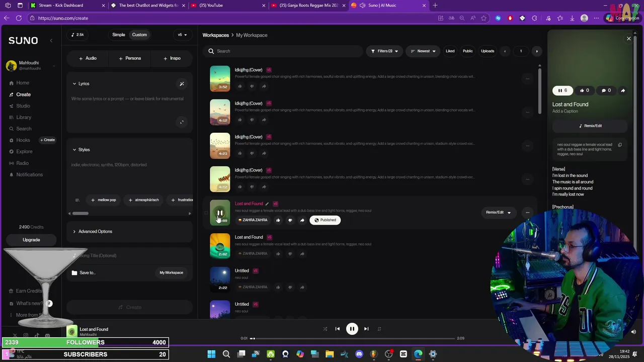Open the Filters (3) dropdown
This screenshot has width=644, height=362.
click(x=384, y=51)
